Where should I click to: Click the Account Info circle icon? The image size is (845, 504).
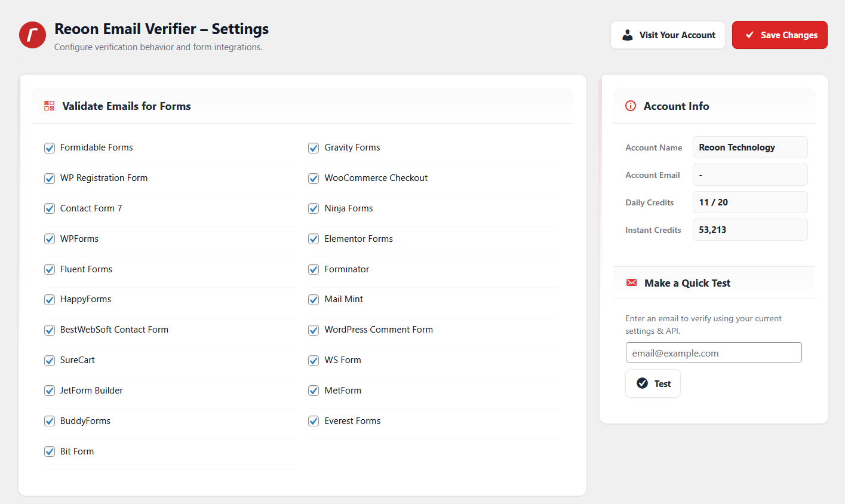(631, 106)
